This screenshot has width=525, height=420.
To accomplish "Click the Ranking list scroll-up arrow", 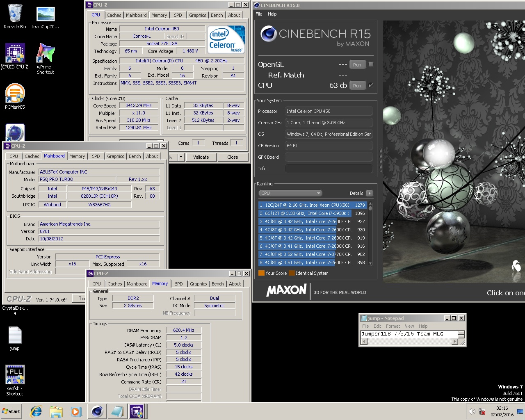I will (x=370, y=203).
